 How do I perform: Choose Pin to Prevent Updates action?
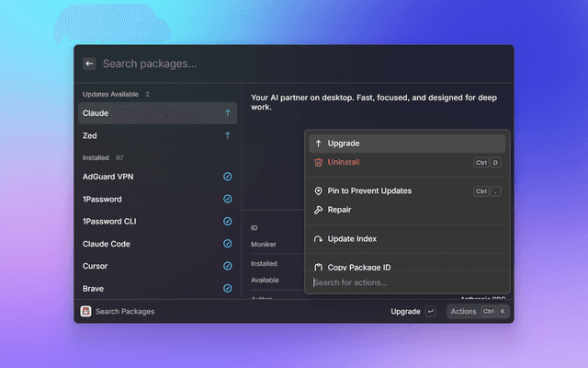[407, 191]
